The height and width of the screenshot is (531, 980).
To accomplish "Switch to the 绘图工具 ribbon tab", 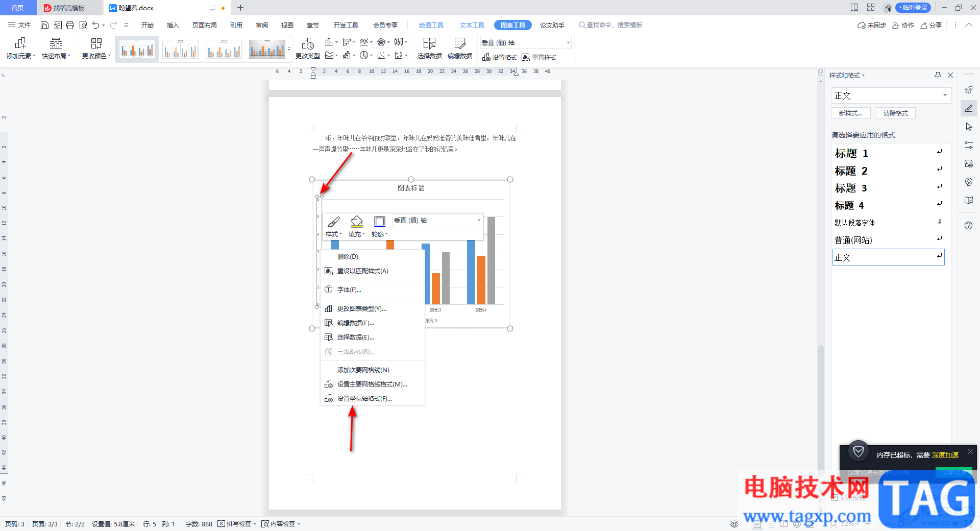I will [x=431, y=25].
